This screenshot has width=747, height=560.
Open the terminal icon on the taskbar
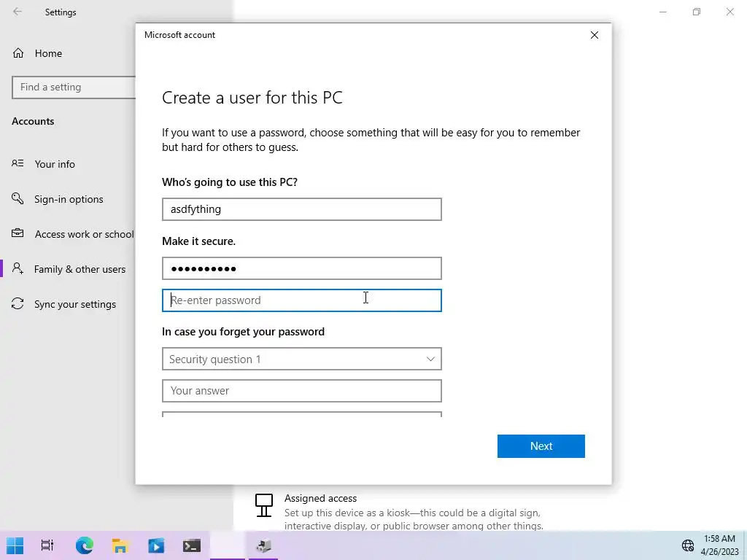click(x=192, y=545)
